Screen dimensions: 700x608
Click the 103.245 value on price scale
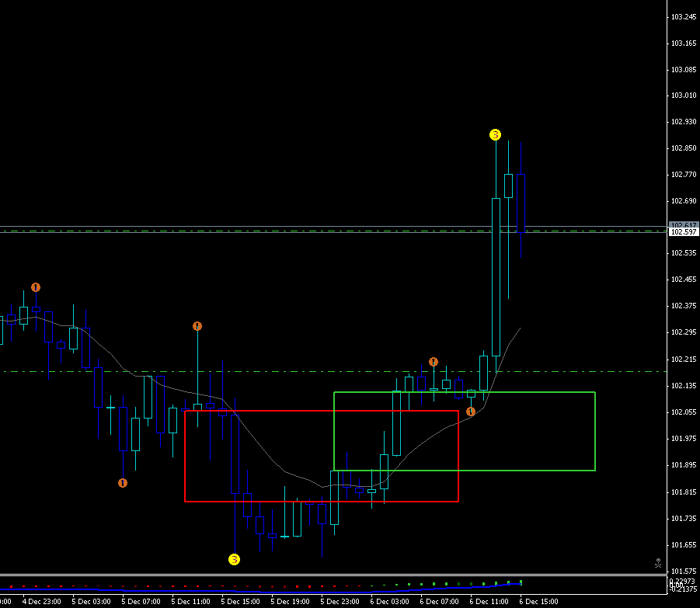683,17
